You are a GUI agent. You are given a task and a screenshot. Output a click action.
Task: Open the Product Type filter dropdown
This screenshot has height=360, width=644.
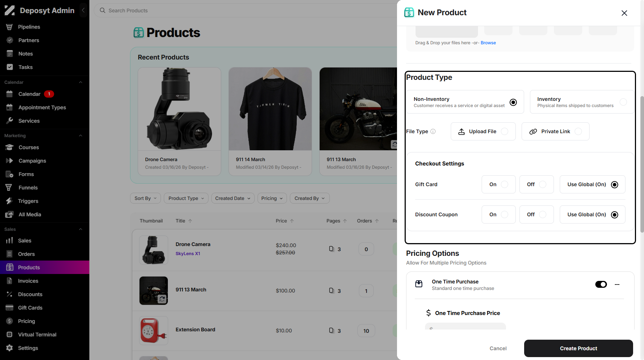click(186, 198)
